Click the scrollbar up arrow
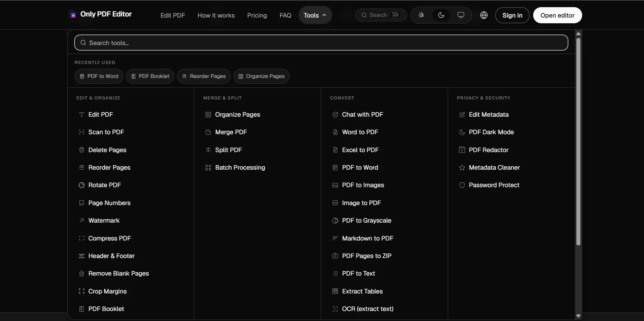The image size is (644, 321). [x=578, y=34]
